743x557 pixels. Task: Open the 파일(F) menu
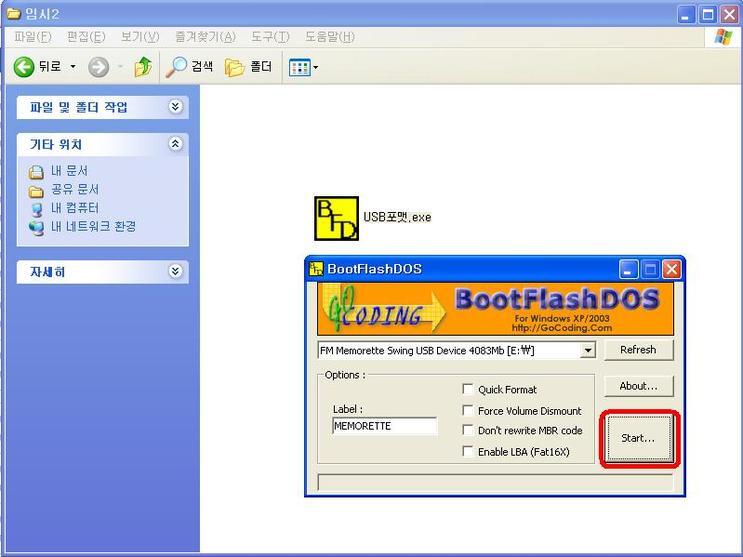click(x=32, y=37)
